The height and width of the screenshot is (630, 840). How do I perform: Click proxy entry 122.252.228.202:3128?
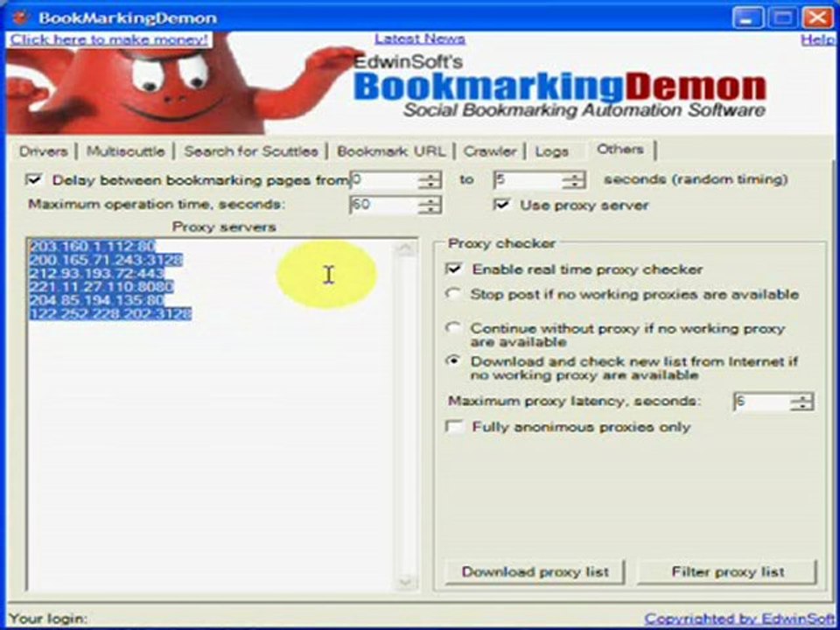(110, 314)
